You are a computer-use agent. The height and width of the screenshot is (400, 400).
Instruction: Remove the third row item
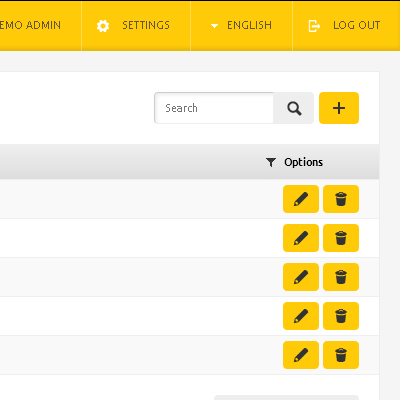[x=341, y=277]
